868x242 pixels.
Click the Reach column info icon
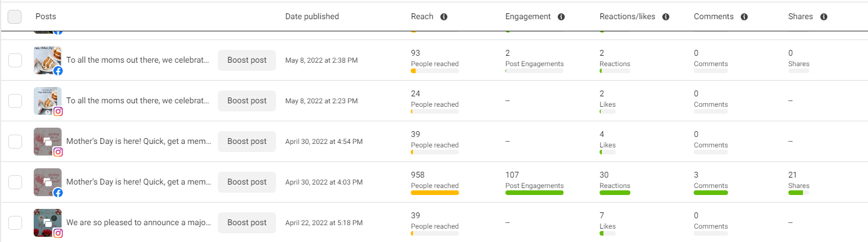pyautogui.click(x=444, y=17)
